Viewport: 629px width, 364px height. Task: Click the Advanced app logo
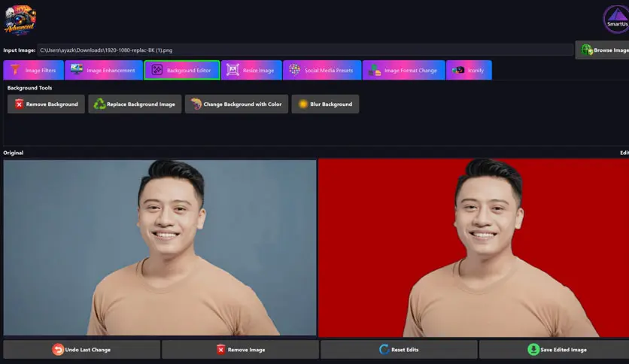click(x=20, y=20)
